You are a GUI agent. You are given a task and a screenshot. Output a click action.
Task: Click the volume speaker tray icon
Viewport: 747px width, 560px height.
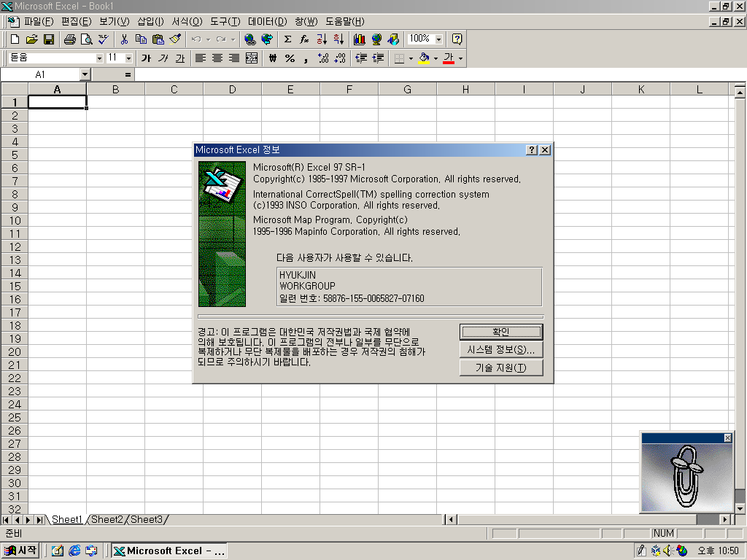tap(667, 551)
